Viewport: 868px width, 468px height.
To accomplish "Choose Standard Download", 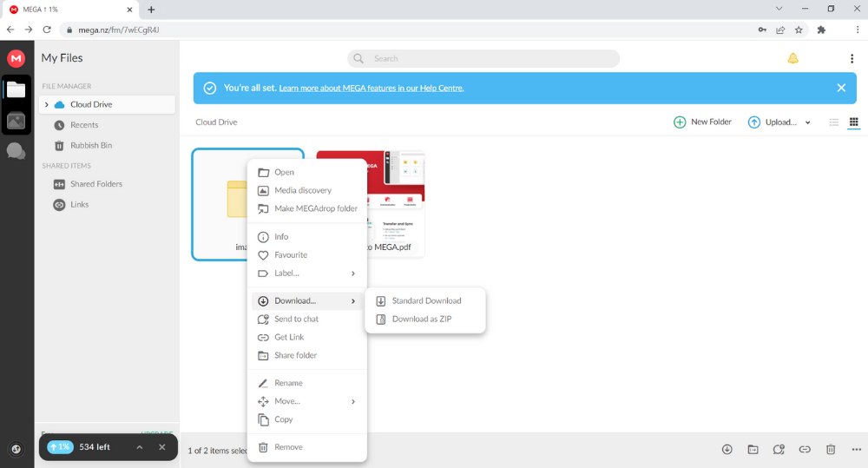I will pyautogui.click(x=425, y=301).
